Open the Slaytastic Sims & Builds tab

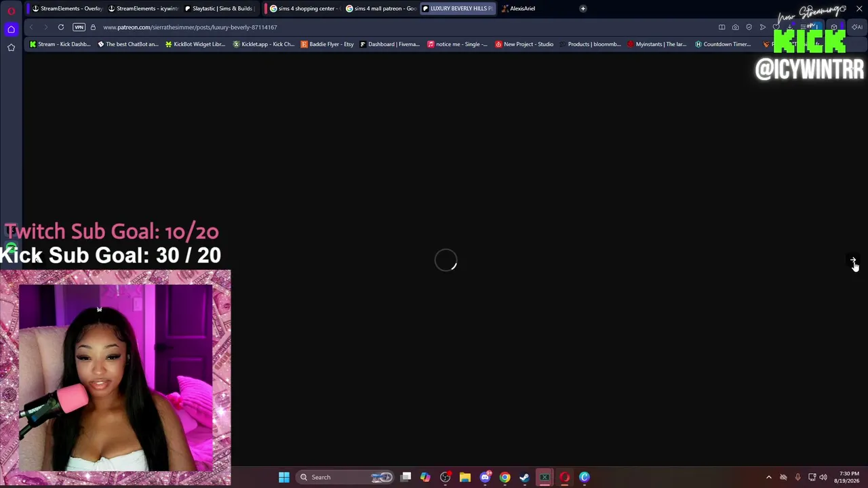click(219, 9)
